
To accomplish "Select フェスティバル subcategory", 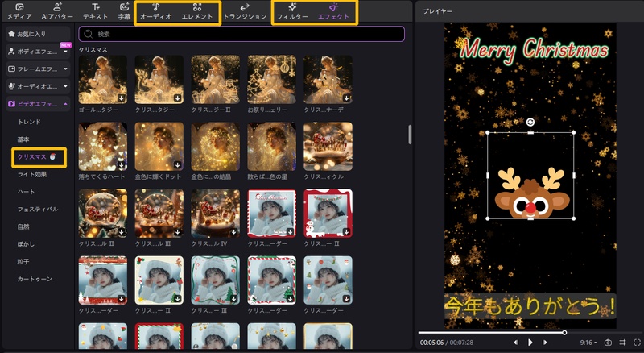I will [38, 209].
